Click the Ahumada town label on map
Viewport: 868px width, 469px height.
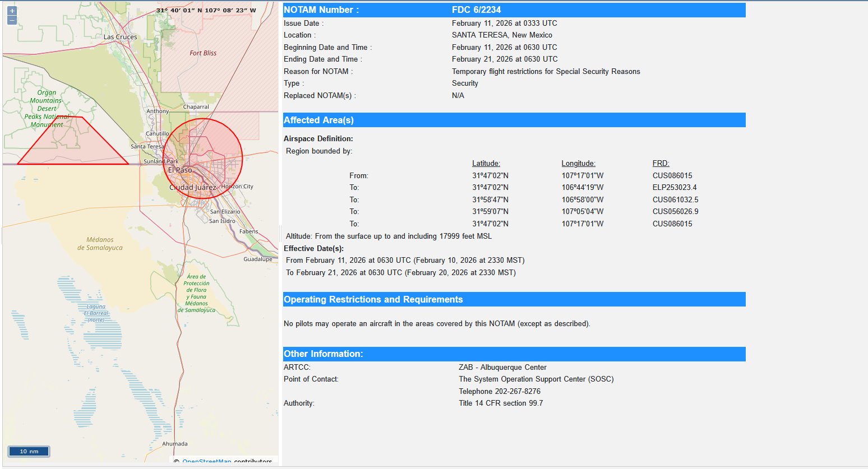point(175,444)
